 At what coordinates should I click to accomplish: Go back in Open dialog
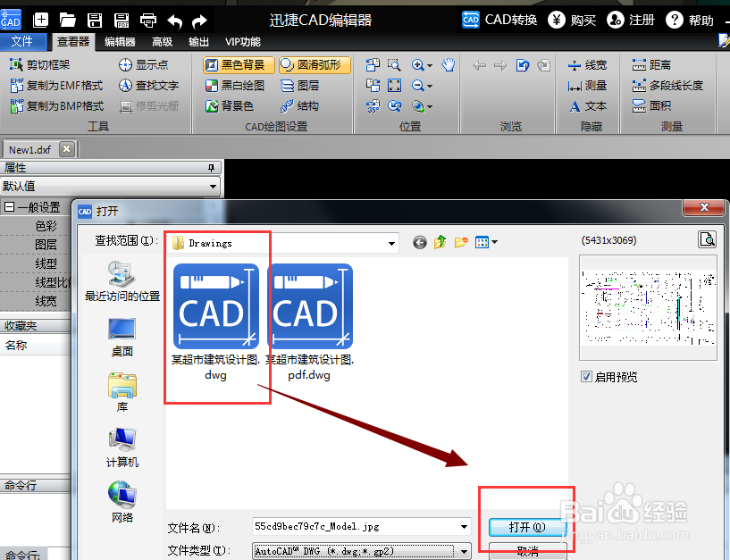coord(419,242)
